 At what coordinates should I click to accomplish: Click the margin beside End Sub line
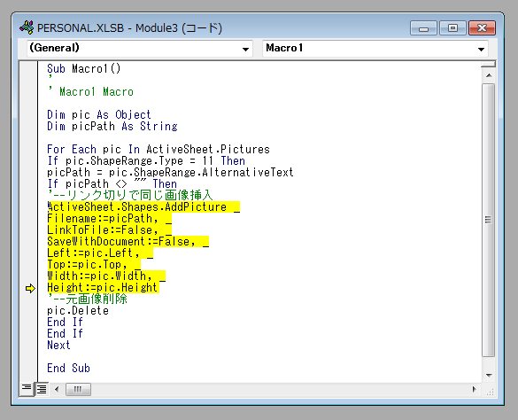(x=28, y=368)
